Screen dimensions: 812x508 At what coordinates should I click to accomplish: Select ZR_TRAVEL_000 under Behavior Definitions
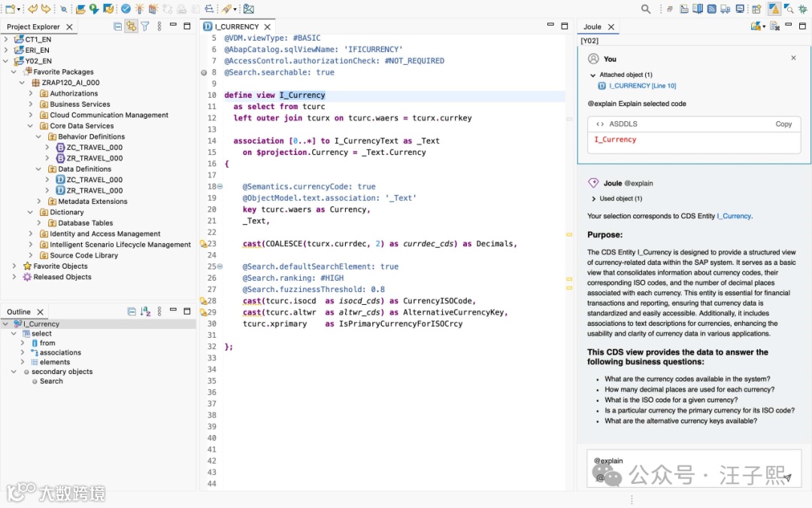point(94,158)
